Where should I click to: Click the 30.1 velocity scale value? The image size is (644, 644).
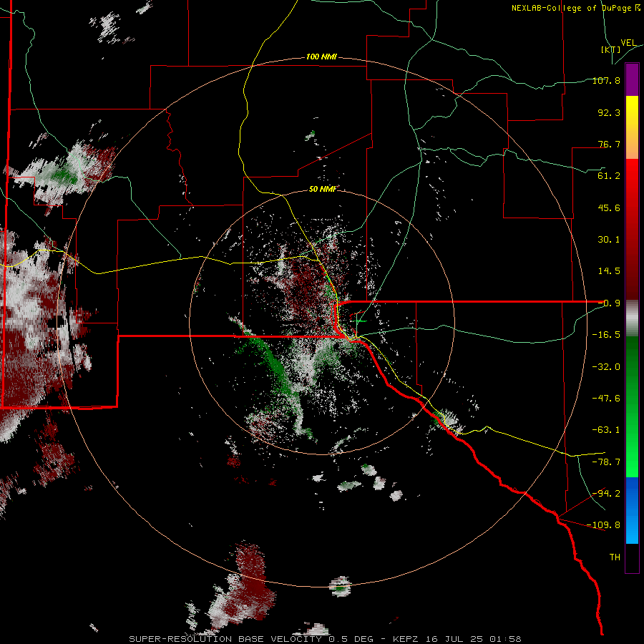coord(609,240)
